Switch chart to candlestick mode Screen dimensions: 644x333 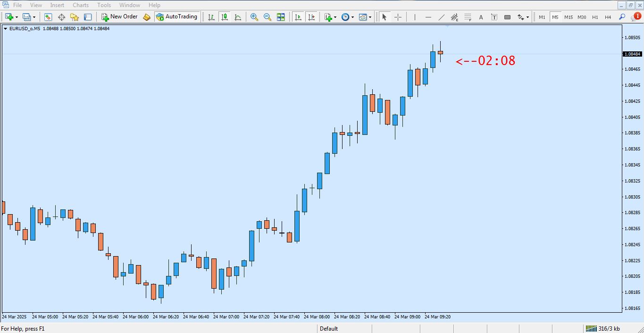point(225,17)
